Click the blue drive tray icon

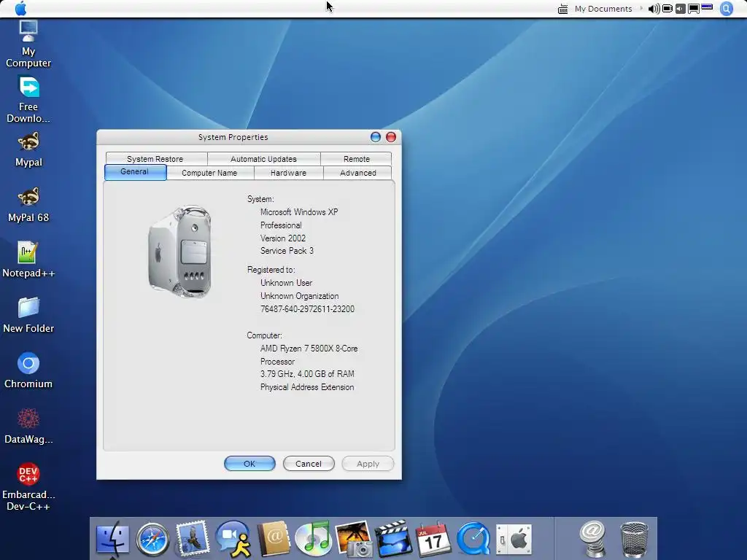(707, 7)
